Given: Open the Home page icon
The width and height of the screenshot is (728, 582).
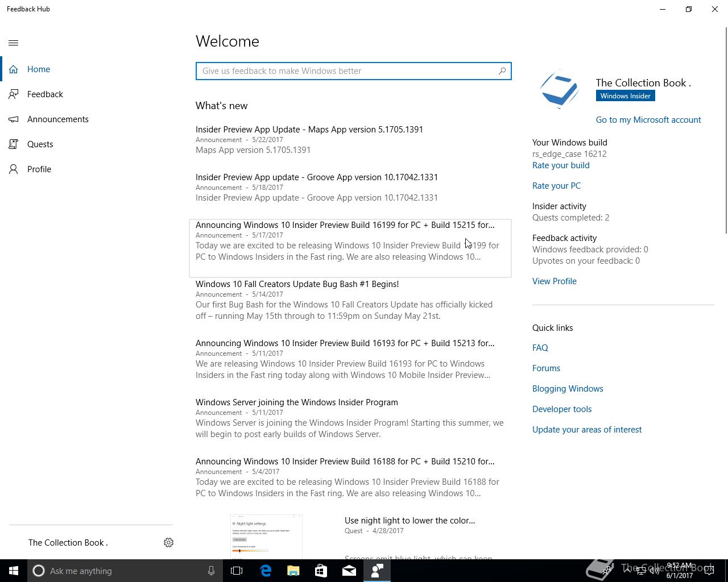Looking at the screenshot, I should [14, 69].
